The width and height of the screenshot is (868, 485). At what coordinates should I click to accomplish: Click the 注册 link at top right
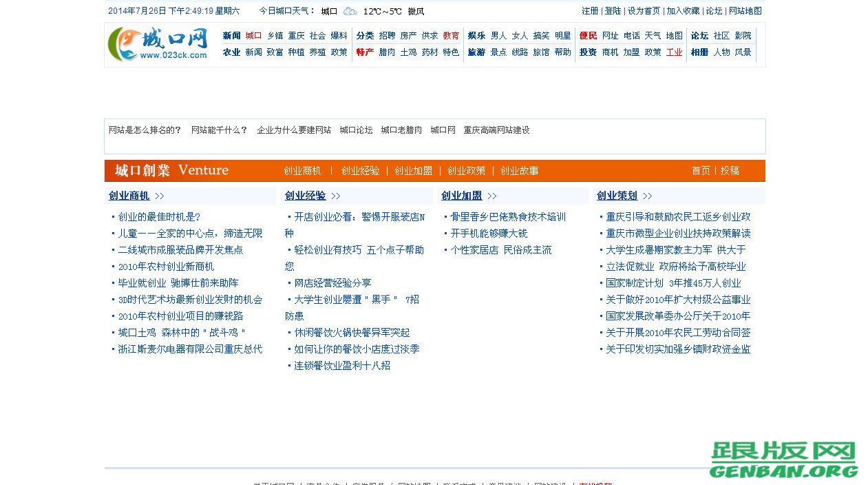coord(589,11)
